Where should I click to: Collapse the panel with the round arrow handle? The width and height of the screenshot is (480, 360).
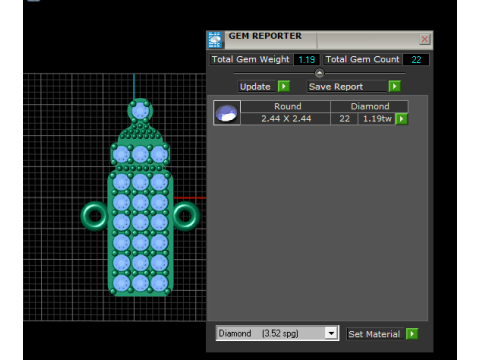click(x=319, y=73)
